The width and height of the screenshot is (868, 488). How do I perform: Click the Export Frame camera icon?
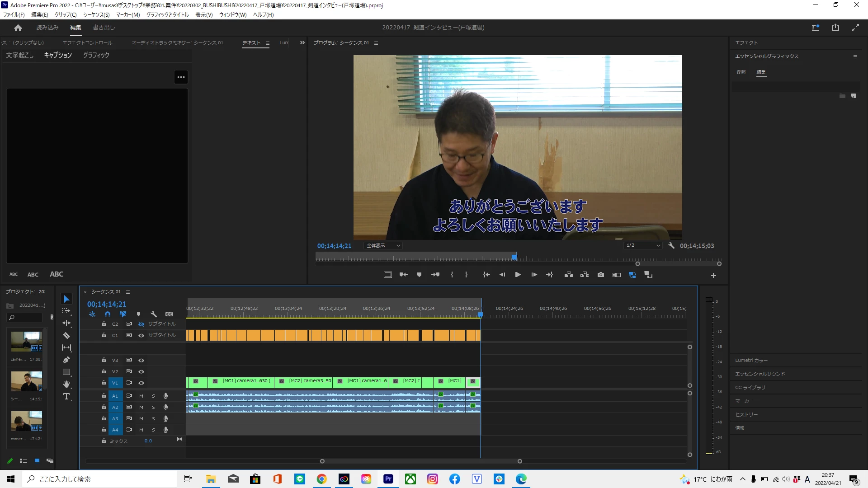coord(600,275)
